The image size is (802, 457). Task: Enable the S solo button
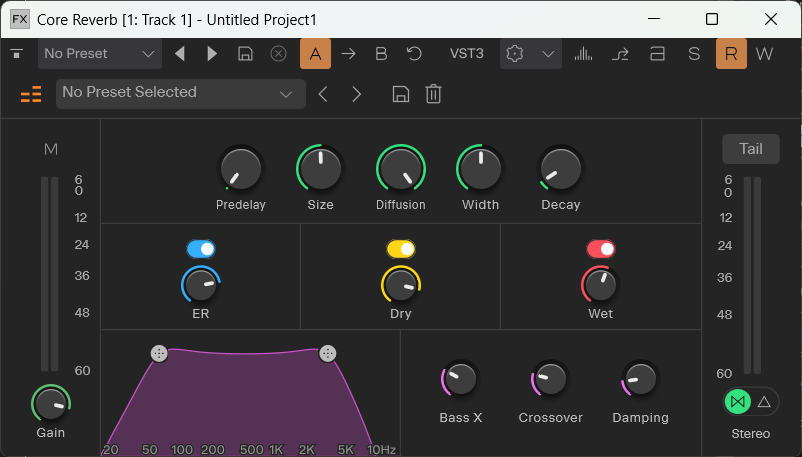point(694,53)
